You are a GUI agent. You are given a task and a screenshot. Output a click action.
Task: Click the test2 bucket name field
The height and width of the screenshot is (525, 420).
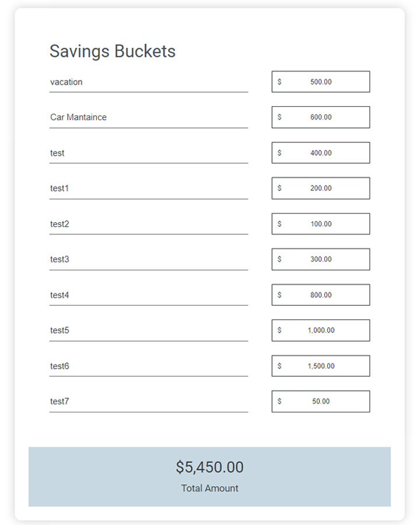[148, 224]
